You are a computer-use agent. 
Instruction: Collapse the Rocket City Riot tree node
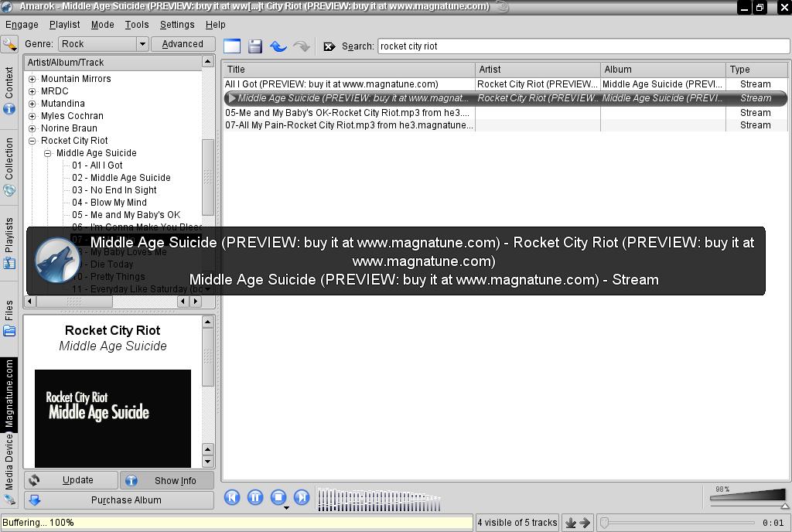pos(32,141)
